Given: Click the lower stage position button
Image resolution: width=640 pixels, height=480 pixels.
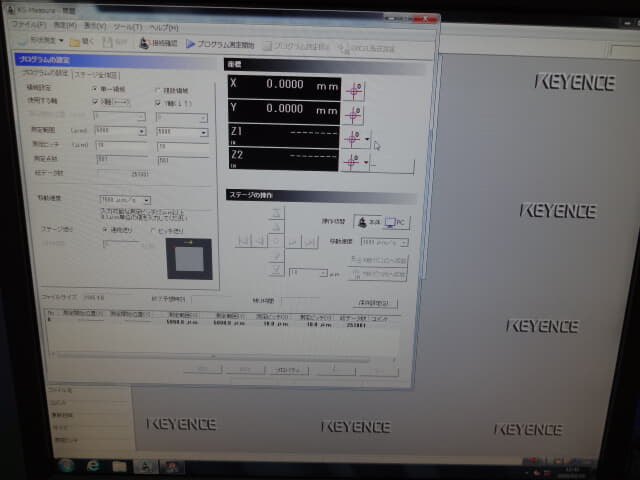Looking at the screenshot, I should pos(378,274).
